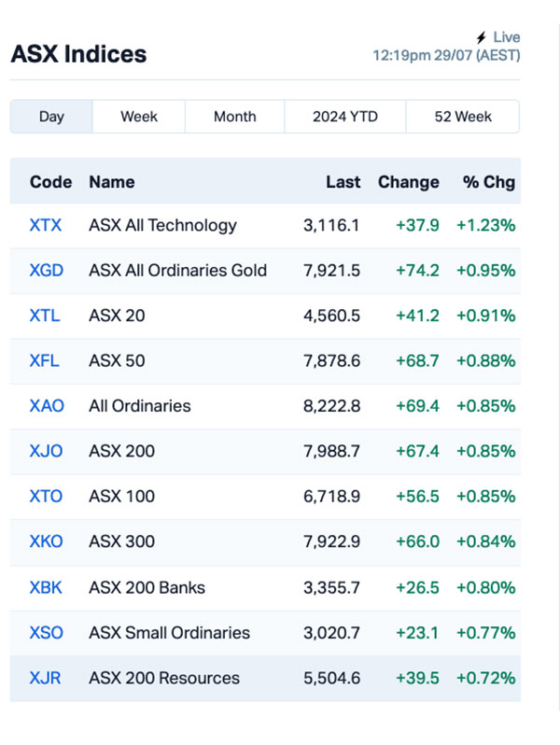Open the XTO index code link
This screenshot has height=745, width=560.
pos(46,496)
